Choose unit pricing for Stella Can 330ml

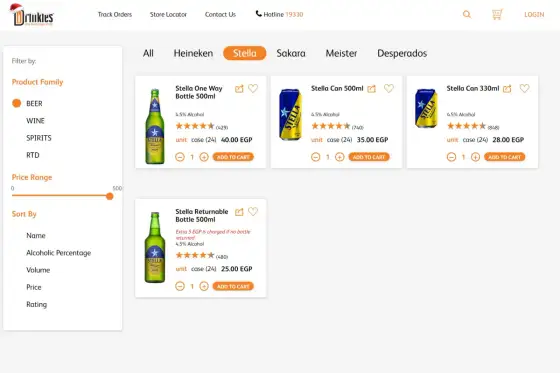pyautogui.click(x=452, y=140)
